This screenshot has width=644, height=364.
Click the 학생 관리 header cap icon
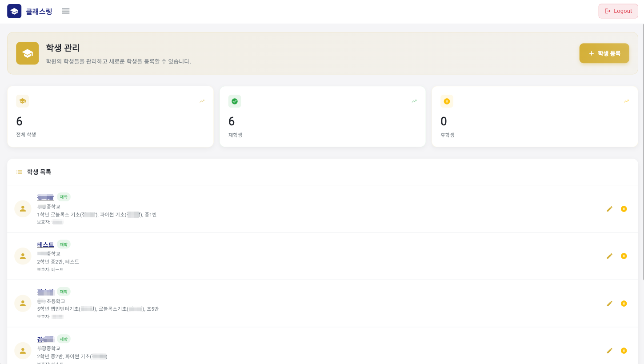(x=28, y=53)
